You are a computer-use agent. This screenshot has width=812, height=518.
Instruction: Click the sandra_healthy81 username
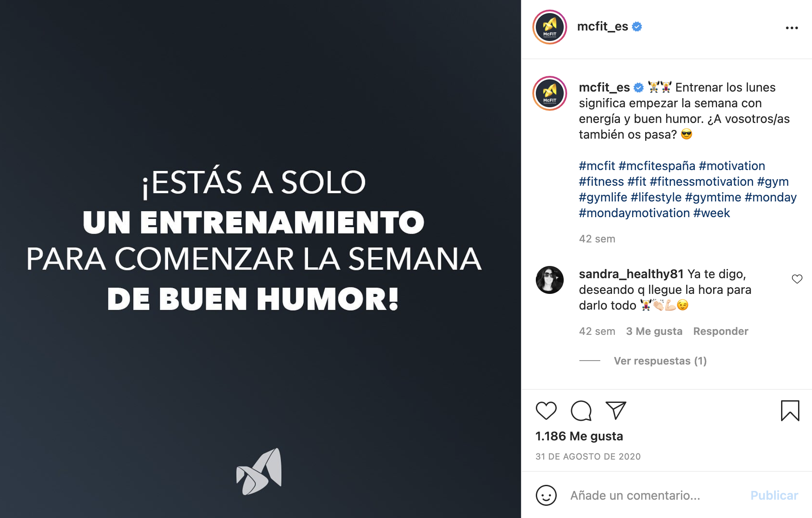click(x=631, y=274)
